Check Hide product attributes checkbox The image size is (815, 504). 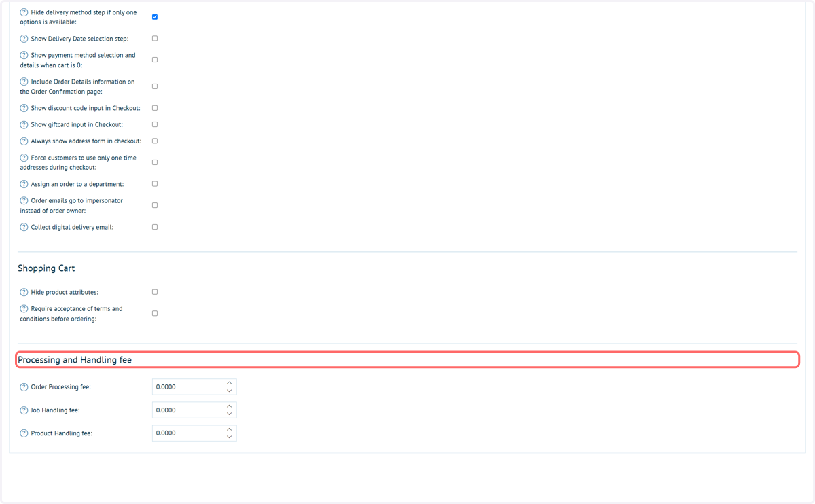(x=155, y=292)
